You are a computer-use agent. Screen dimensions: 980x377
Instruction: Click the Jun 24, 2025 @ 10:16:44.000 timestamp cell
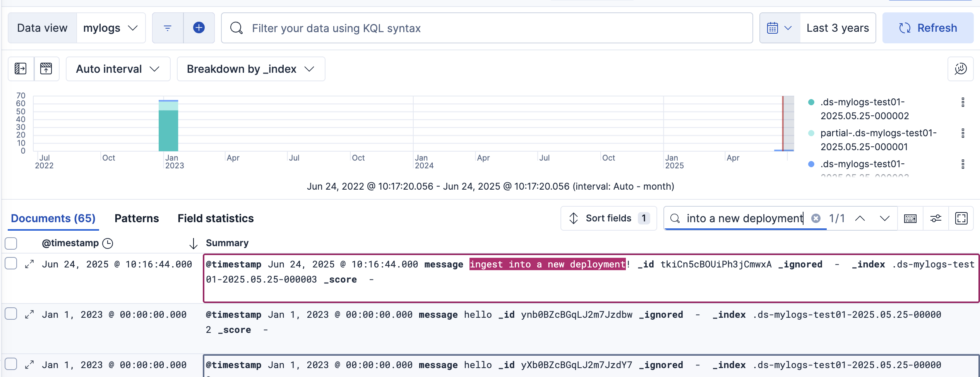[117, 264]
